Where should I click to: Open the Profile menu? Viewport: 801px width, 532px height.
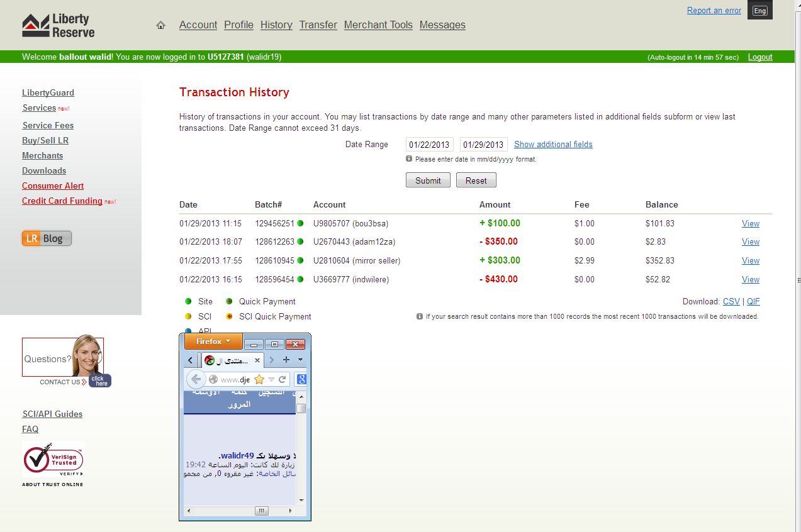pyautogui.click(x=239, y=25)
